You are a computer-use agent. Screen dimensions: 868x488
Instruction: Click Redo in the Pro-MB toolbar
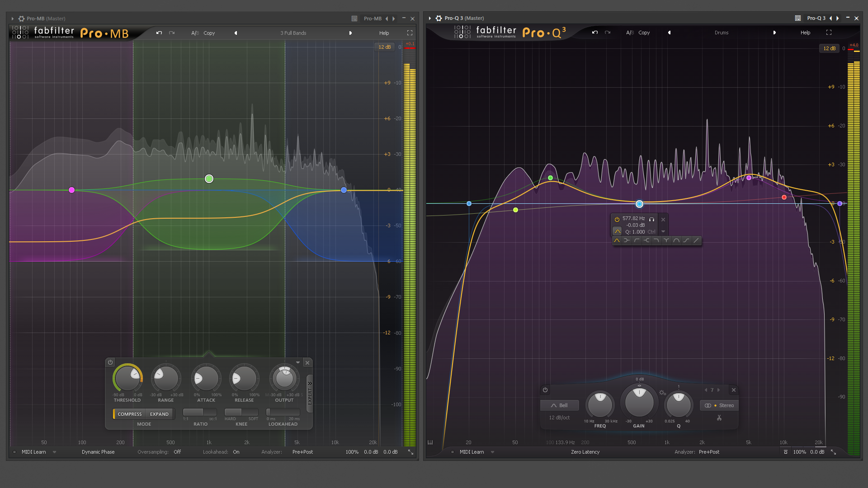click(172, 33)
